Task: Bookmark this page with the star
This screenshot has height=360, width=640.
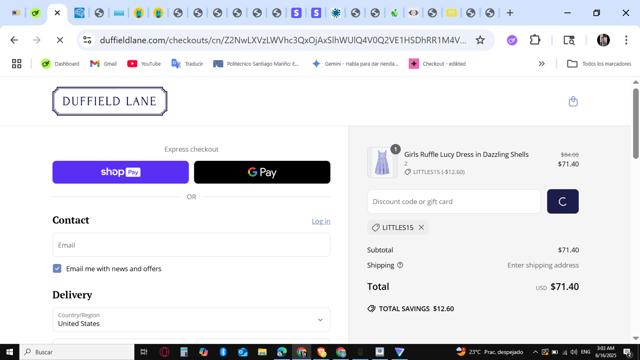Action: point(480,40)
